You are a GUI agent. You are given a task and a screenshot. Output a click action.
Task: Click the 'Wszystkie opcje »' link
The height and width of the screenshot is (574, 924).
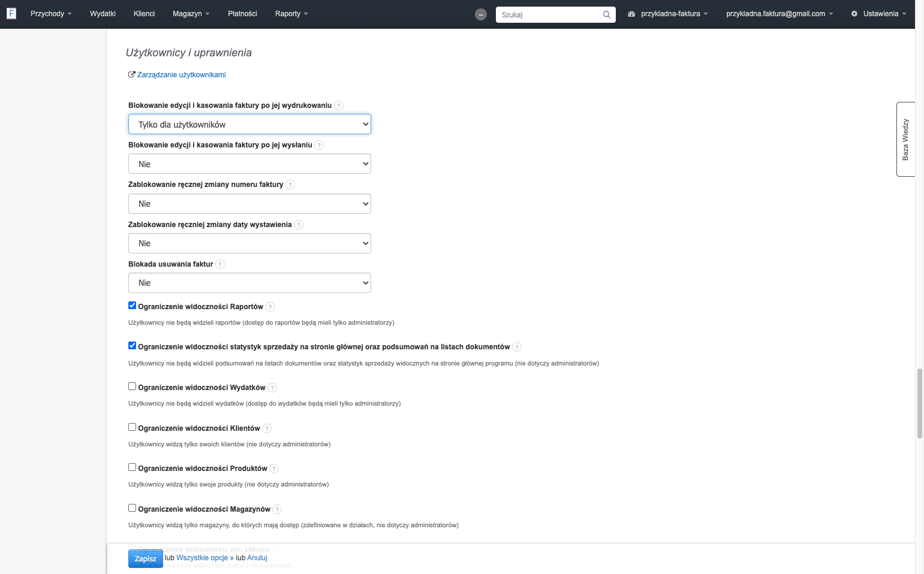pos(205,558)
